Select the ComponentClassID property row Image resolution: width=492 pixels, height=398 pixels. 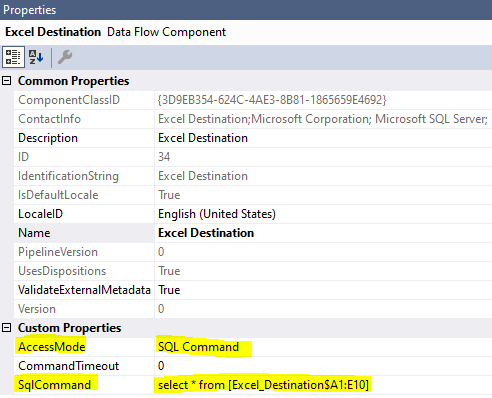[x=253, y=100]
